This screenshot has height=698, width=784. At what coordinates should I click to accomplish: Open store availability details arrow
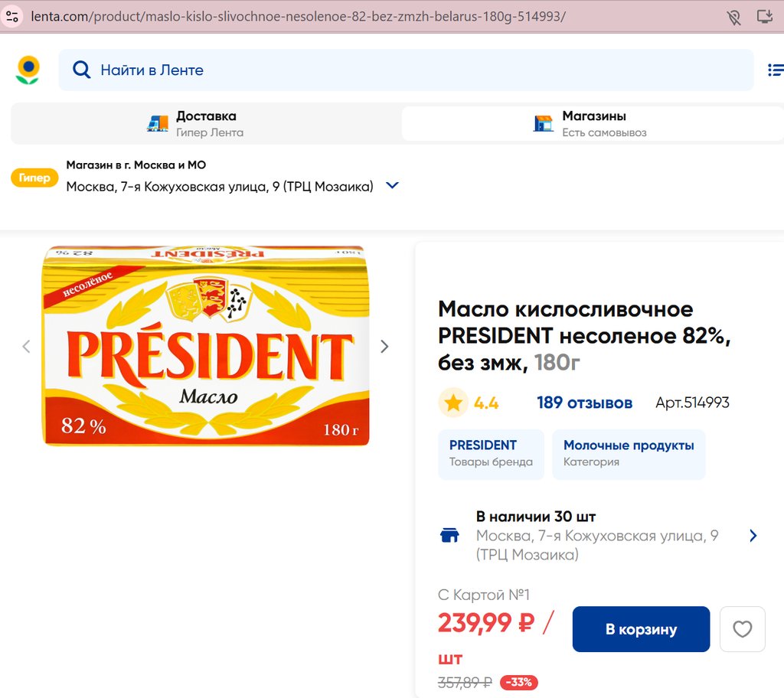coord(753,535)
